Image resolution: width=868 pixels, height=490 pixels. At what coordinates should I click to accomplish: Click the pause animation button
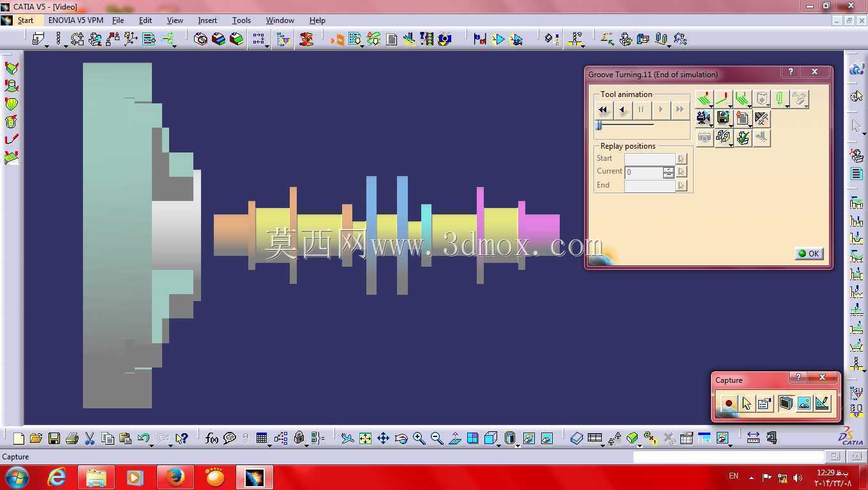[641, 110]
